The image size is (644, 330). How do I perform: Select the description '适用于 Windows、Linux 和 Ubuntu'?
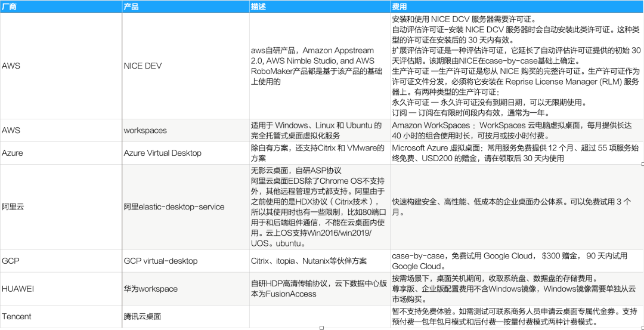320,131
